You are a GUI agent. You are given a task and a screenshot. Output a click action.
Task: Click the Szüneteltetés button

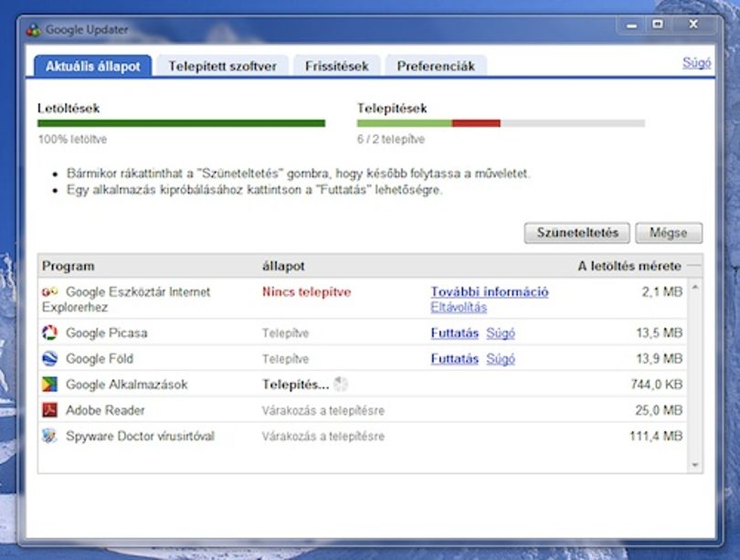pyautogui.click(x=577, y=233)
